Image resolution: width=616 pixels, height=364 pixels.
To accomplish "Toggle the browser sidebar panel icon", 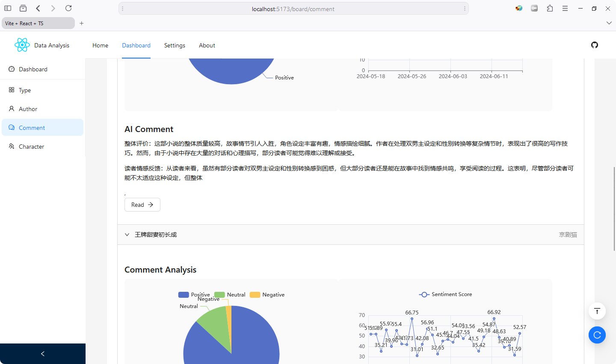I will tap(8, 8).
